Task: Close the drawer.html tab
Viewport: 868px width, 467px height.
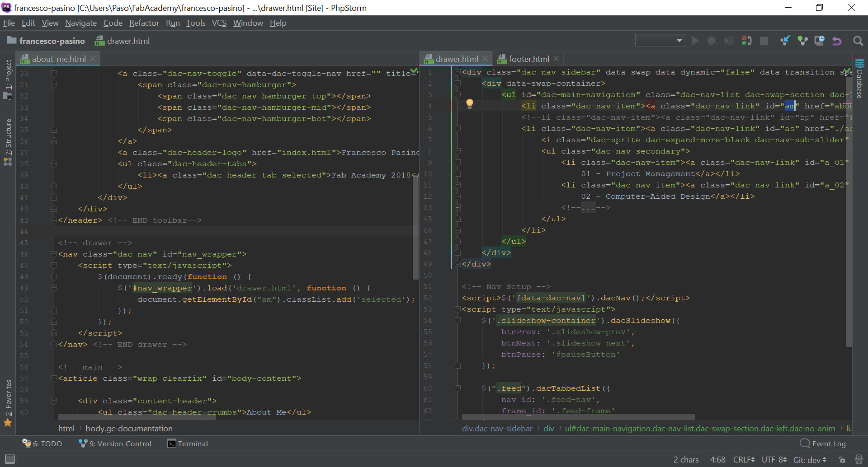Action: [485, 59]
